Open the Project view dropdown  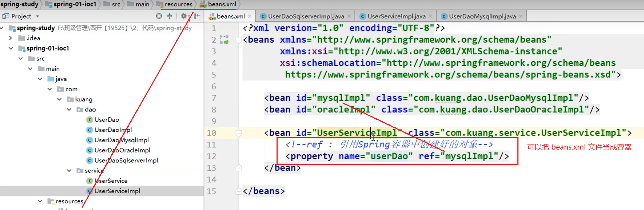tap(37, 16)
